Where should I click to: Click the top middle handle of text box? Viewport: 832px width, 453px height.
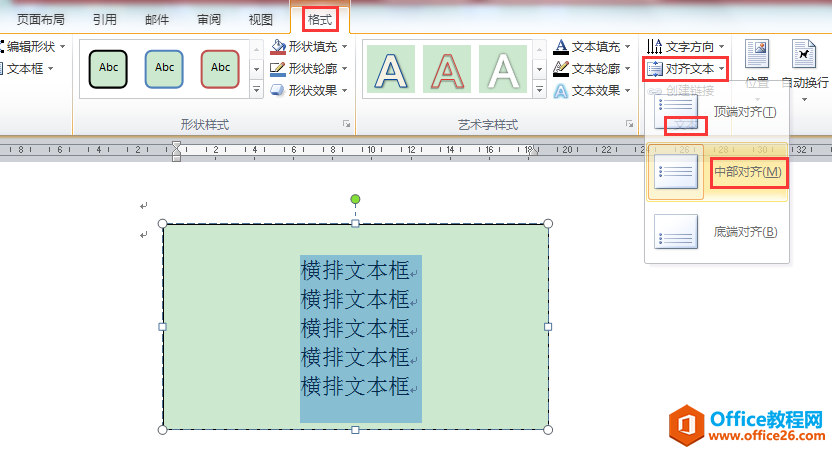356,224
